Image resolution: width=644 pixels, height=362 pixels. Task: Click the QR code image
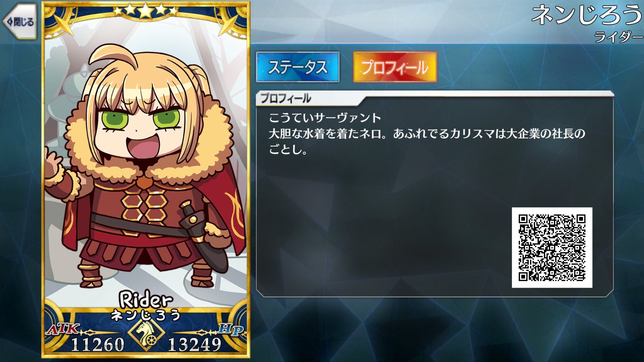(552, 247)
